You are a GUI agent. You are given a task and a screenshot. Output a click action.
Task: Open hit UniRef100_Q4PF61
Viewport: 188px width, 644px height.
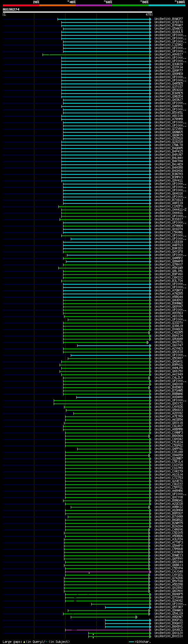coord(169,449)
